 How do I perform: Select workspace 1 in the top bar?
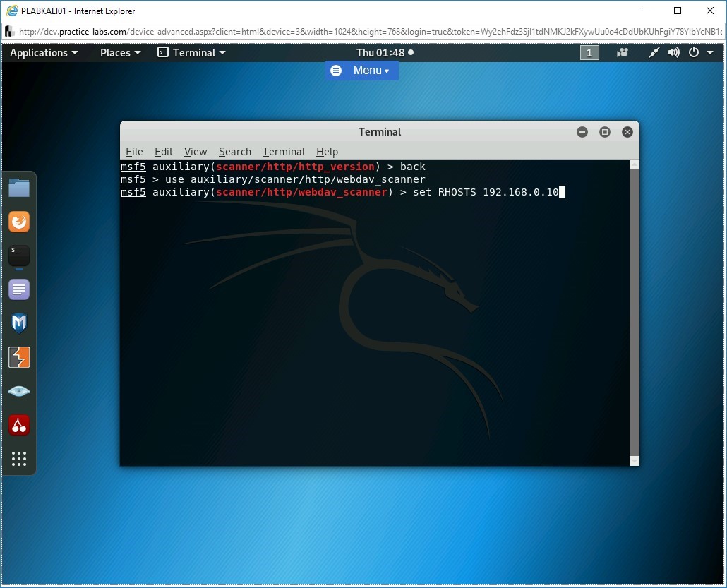pos(589,52)
